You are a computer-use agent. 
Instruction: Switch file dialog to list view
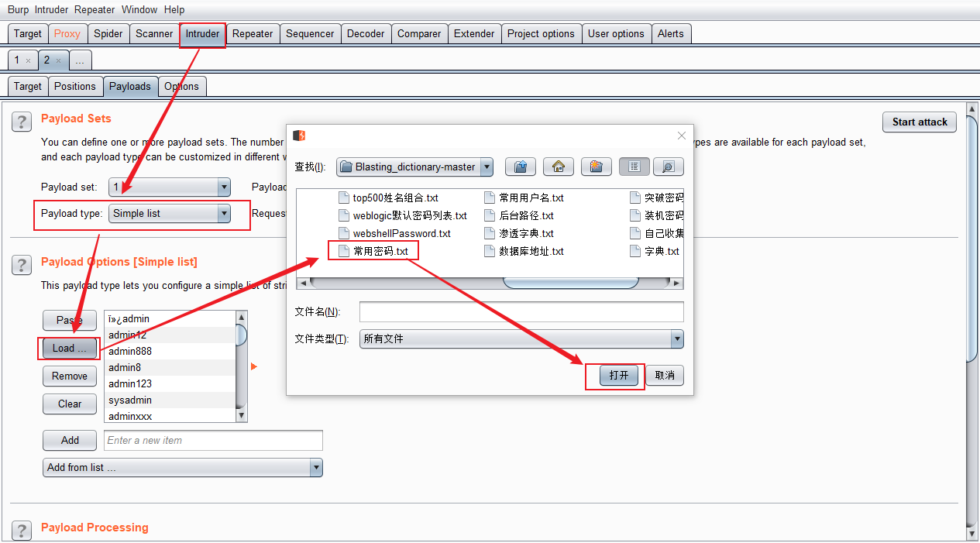(634, 167)
